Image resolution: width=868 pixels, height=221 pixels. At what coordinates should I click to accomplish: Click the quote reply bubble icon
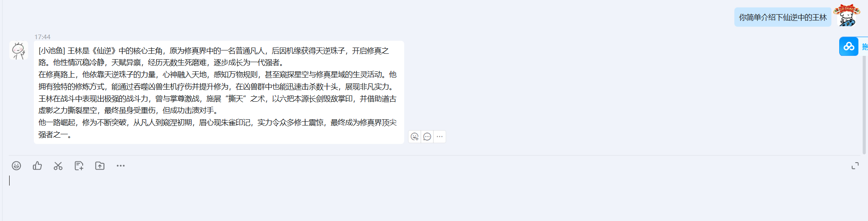[x=427, y=137]
